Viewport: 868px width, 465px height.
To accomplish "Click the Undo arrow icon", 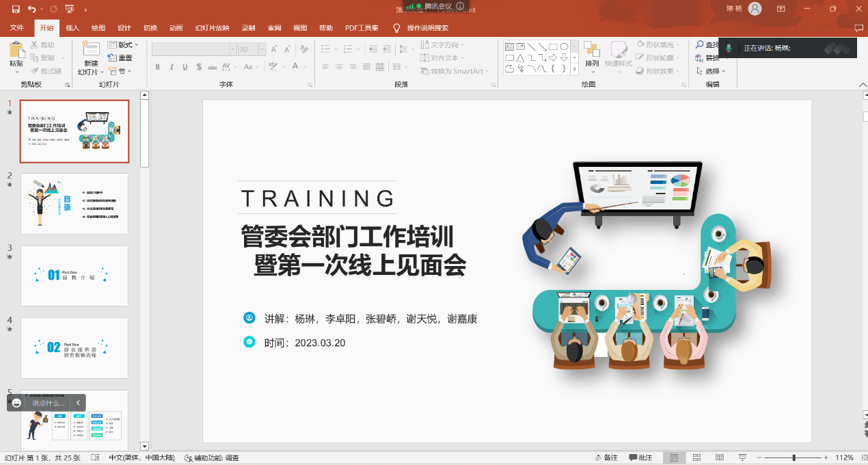I will pyautogui.click(x=32, y=9).
